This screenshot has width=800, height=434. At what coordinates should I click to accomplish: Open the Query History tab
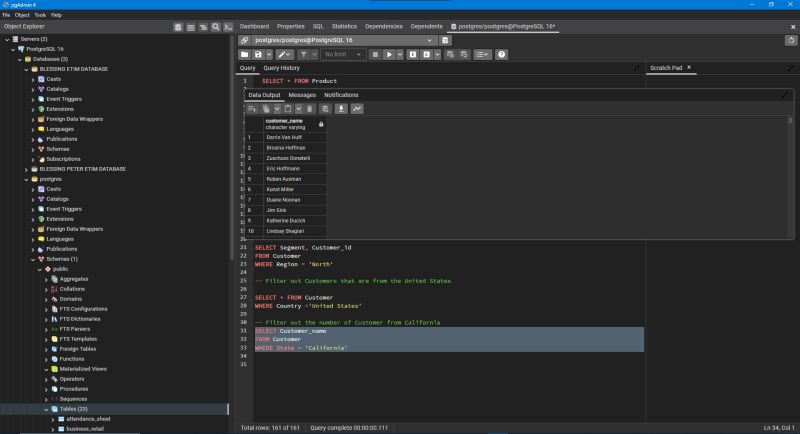click(281, 68)
